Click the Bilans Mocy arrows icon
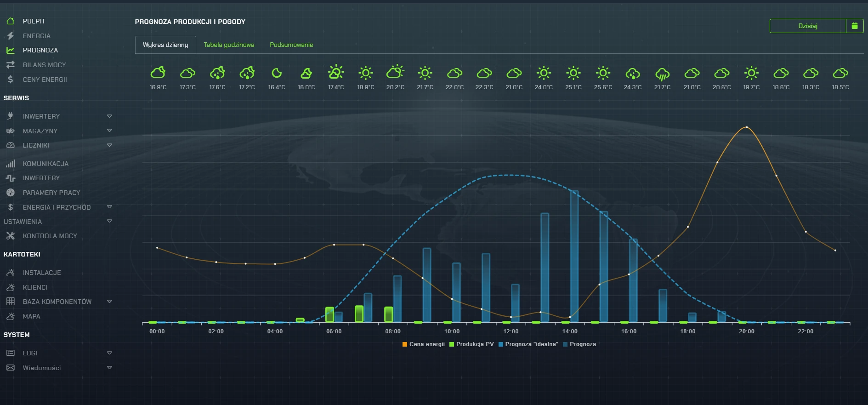Viewport: 868px width, 405px height. 10,65
